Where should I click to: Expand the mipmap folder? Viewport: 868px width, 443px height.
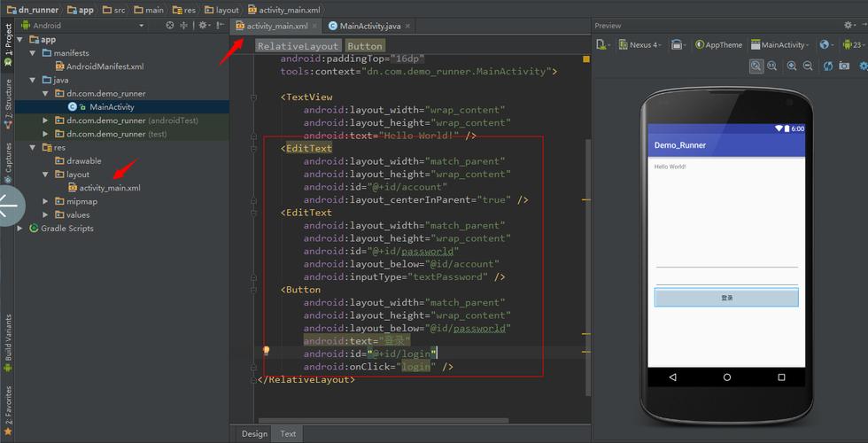tap(45, 201)
